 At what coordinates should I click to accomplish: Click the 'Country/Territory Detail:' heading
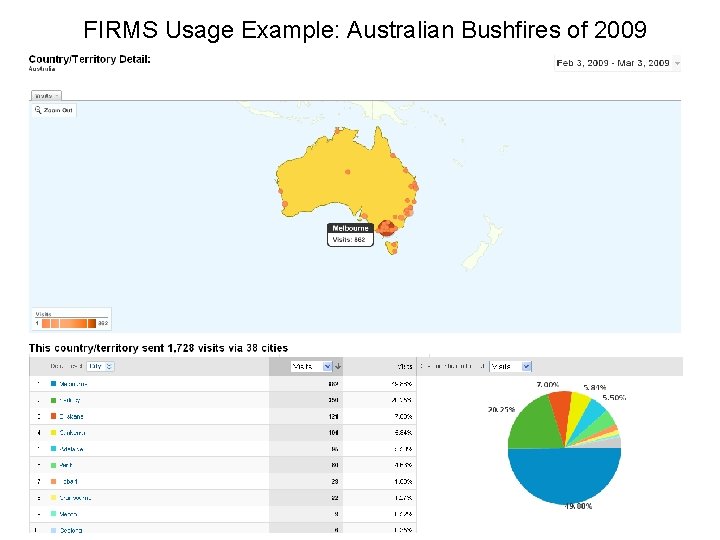(90, 59)
